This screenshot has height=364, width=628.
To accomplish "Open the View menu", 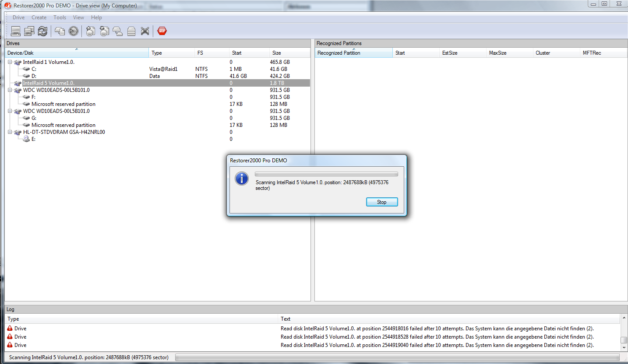I will 79,17.
